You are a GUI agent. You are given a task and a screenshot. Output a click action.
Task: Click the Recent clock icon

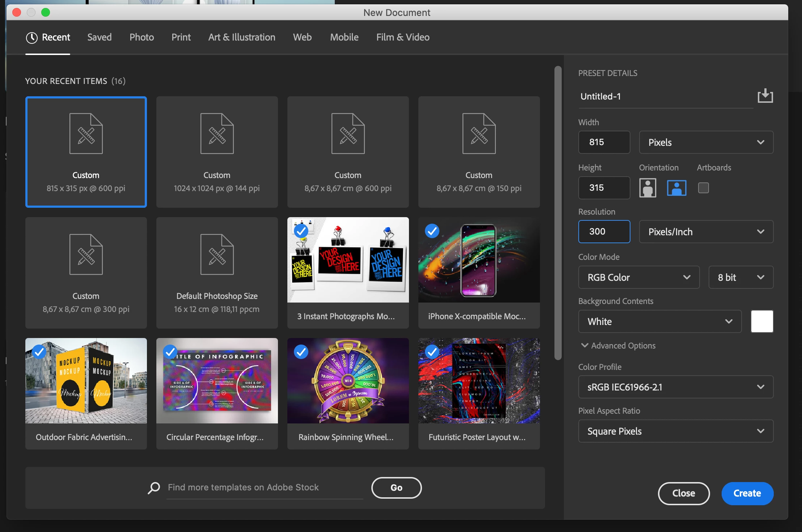coord(31,38)
